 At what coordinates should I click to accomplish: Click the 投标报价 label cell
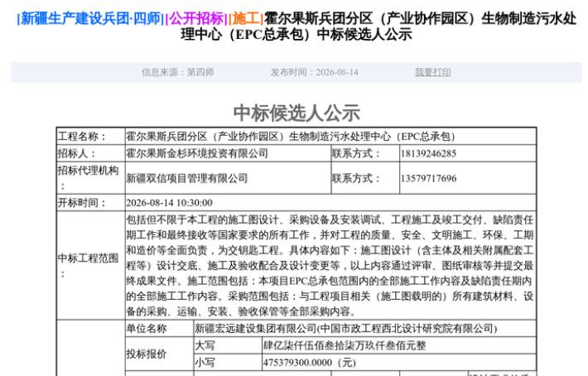click(159, 354)
